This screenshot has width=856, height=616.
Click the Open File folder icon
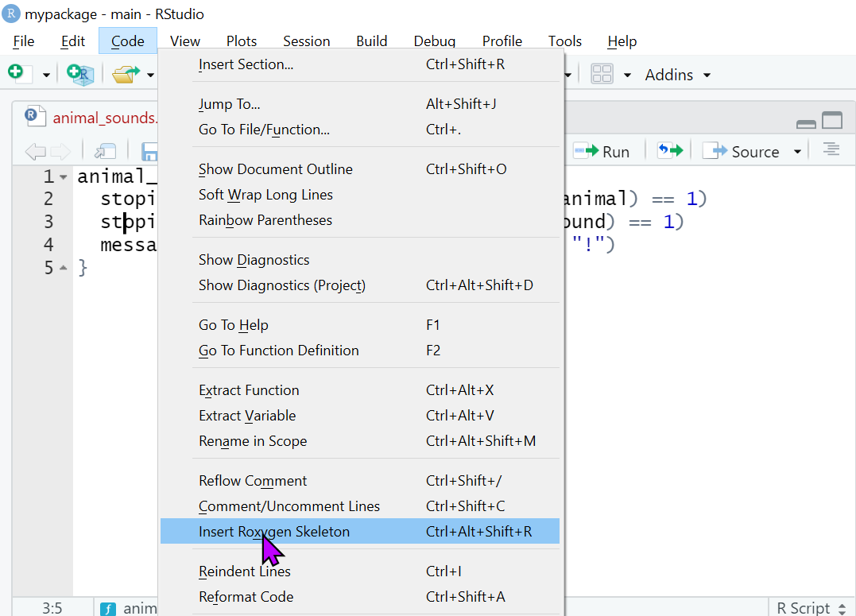(124, 74)
